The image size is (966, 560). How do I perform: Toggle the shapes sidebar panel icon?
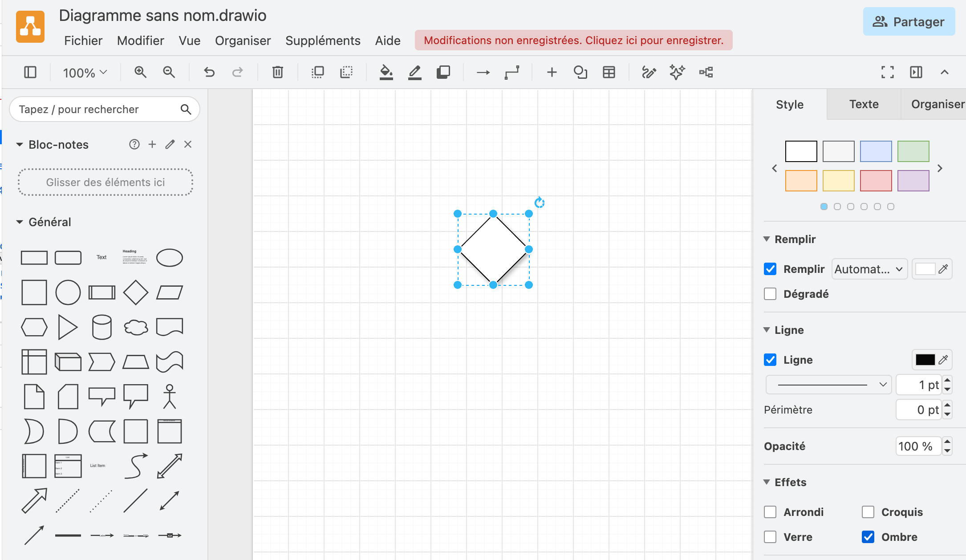point(30,72)
